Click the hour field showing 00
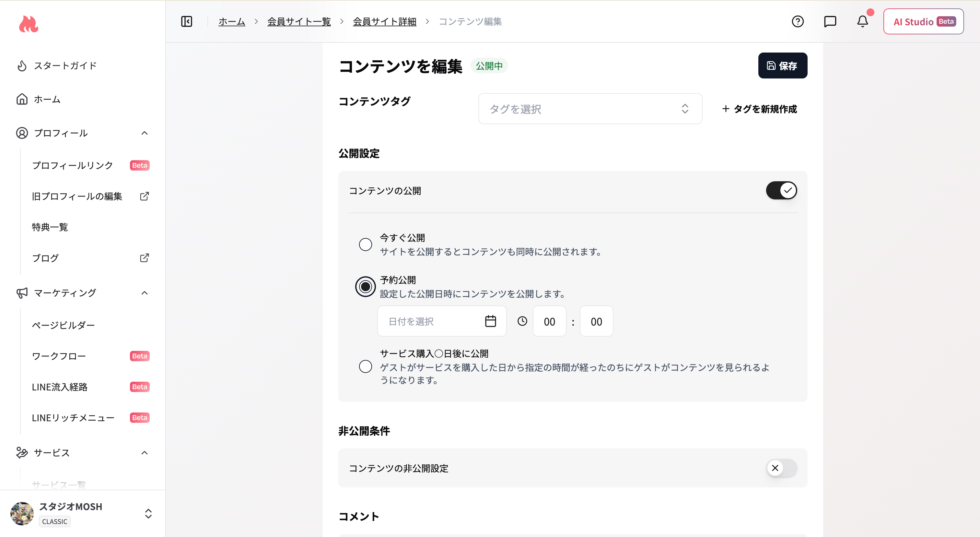The width and height of the screenshot is (980, 537). [549, 322]
